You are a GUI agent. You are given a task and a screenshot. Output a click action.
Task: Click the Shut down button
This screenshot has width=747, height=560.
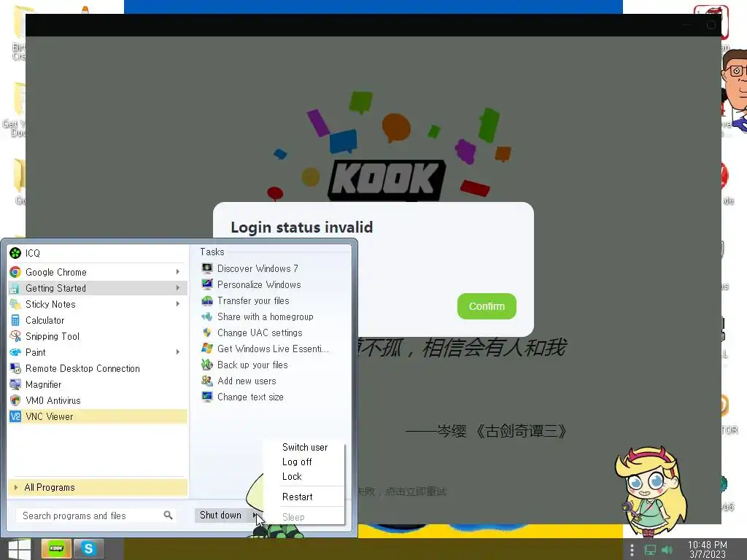221,516
